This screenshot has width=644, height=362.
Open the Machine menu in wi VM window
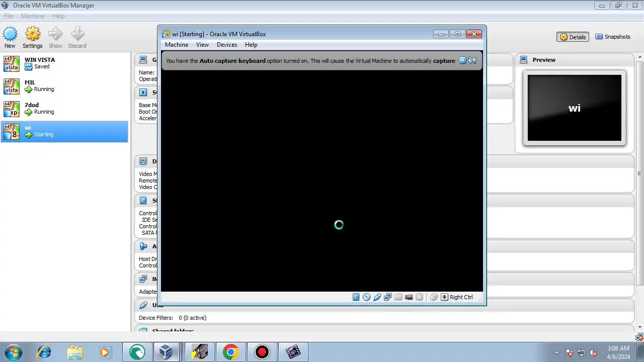pyautogui.click(x=177, y=45)
